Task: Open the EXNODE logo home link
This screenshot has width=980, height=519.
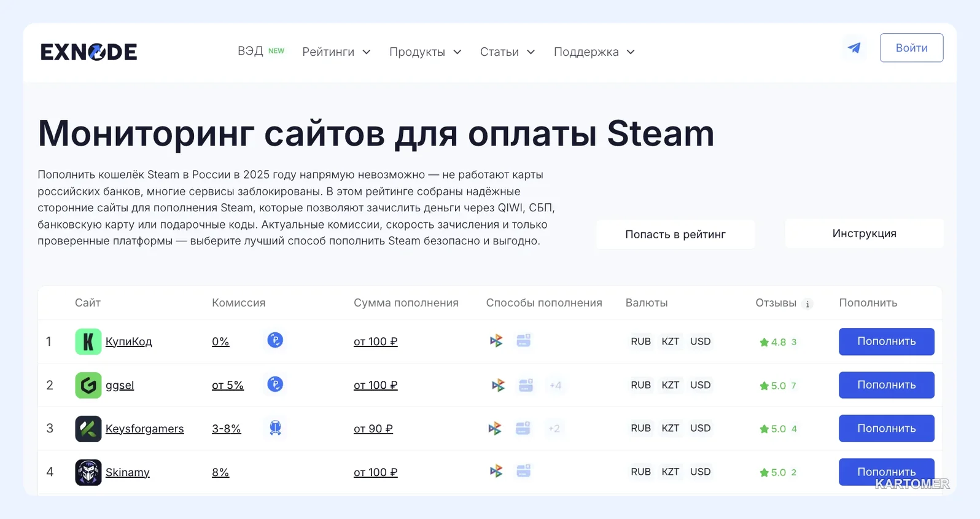Action: pos(89,52)
